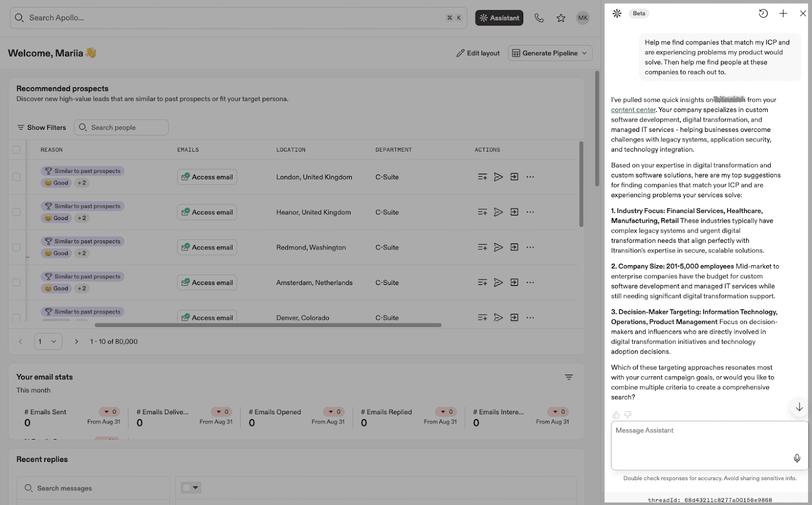Select all recommended prospects
Screen dimensions: 812x505
16,149
